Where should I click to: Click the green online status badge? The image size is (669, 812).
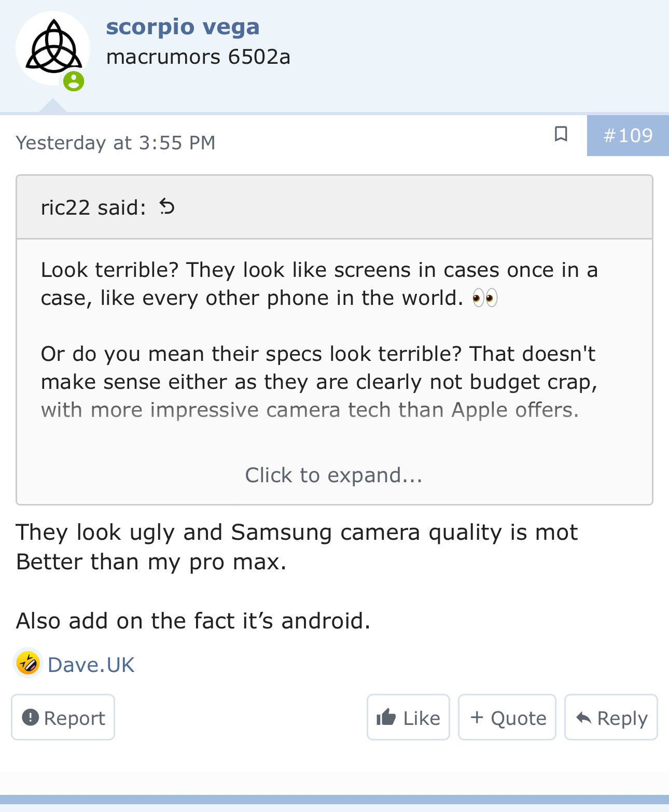coord(74,81)
